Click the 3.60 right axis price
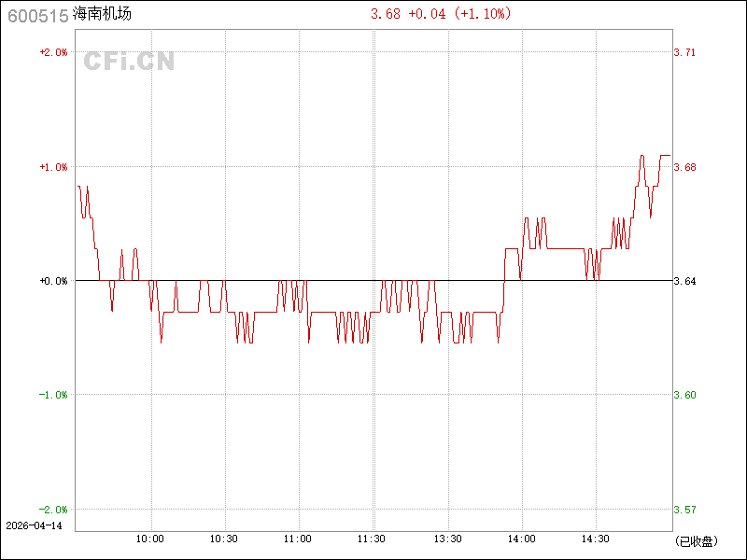The image size is (747, 560). [684, 395]
